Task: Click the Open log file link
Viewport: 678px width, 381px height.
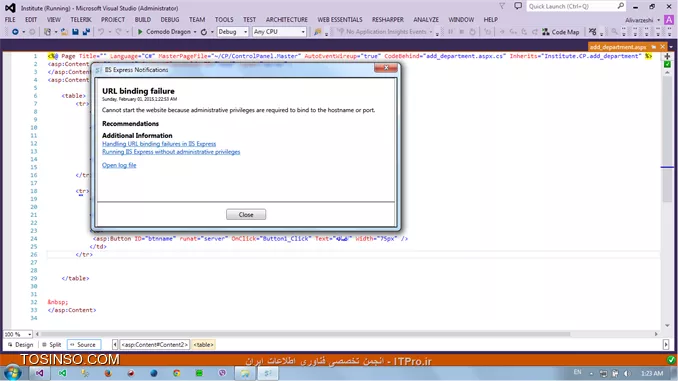Action: tap(119, 165)
